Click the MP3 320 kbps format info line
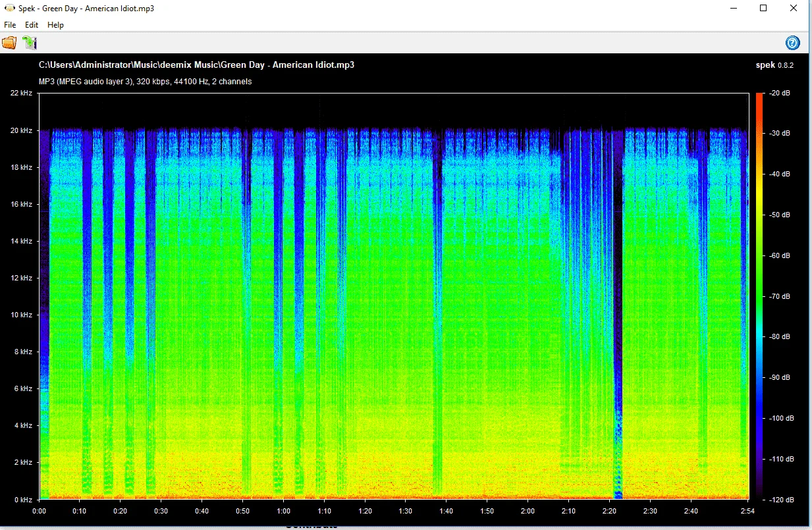 coord(145,82)
